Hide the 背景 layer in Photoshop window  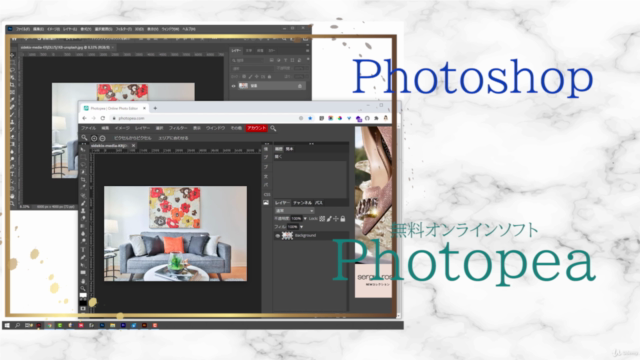(x=233, y=86)
